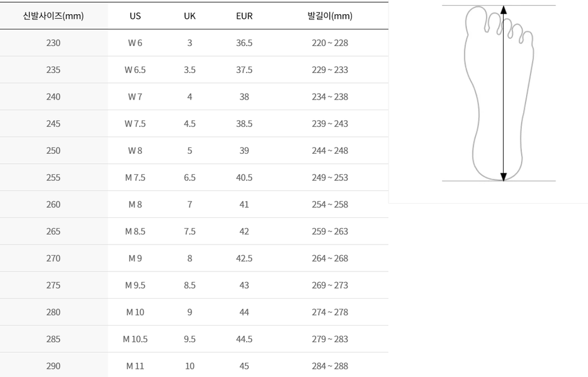Viewport: 588px width, 377px height.
Task: Select the 245 shoe size row
Action: [194, 124]
